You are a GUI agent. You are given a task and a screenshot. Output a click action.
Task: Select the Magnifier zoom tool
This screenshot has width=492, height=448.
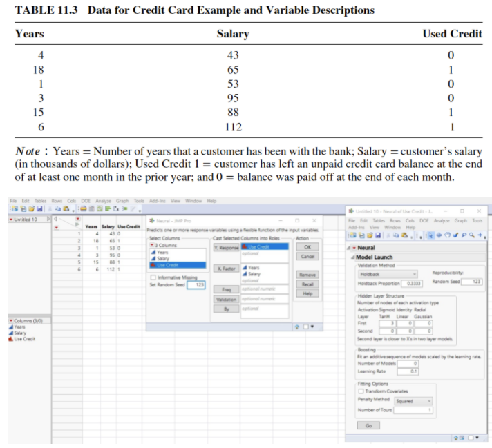[x=472, y=235]
